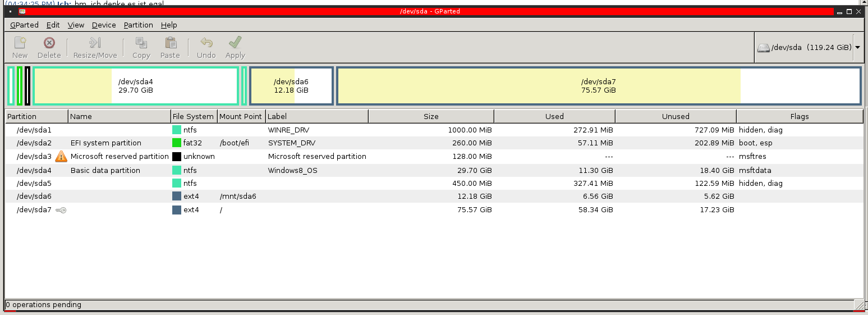Viewport: 868px width, 315px height.
Task: Click the hard disk icon in device selector
Action: point(763,48)
